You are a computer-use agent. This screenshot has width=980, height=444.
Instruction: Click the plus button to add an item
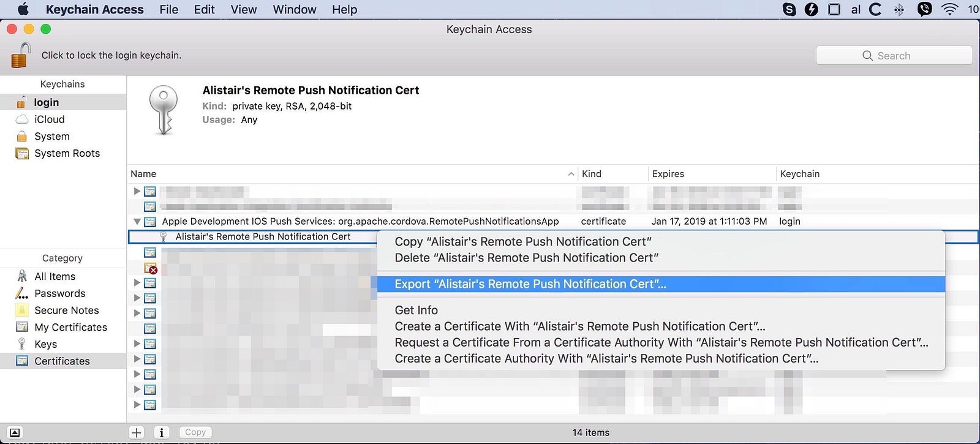point(137,432)
